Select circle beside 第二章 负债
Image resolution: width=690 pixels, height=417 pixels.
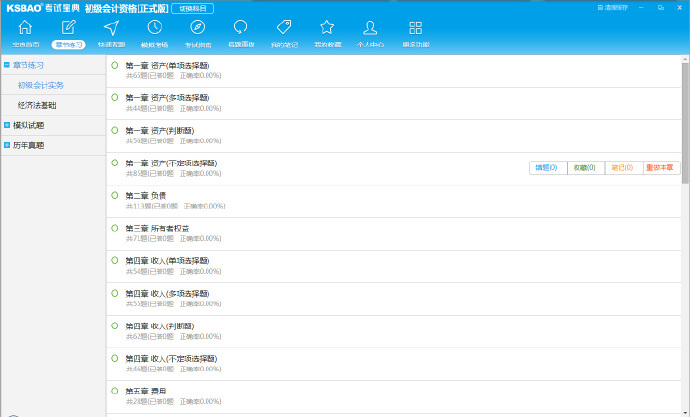(x=115, y=195)
